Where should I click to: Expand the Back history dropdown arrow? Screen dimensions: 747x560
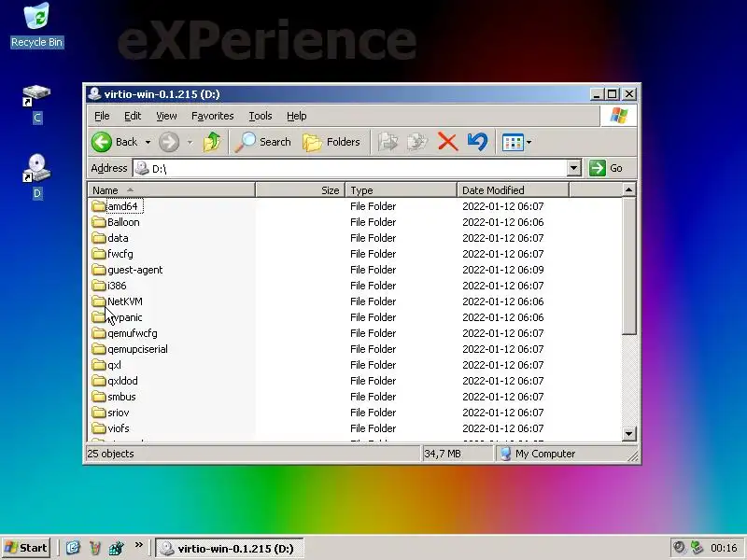(148, 142)
